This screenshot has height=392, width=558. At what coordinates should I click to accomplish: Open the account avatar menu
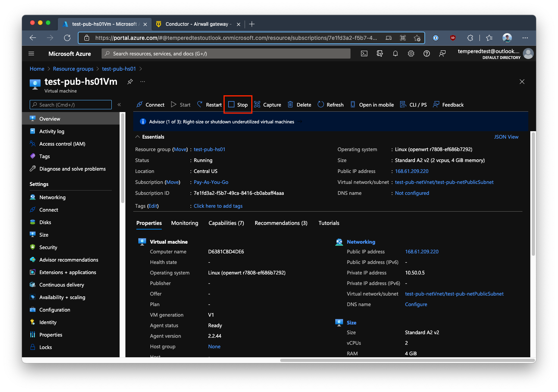528,53
